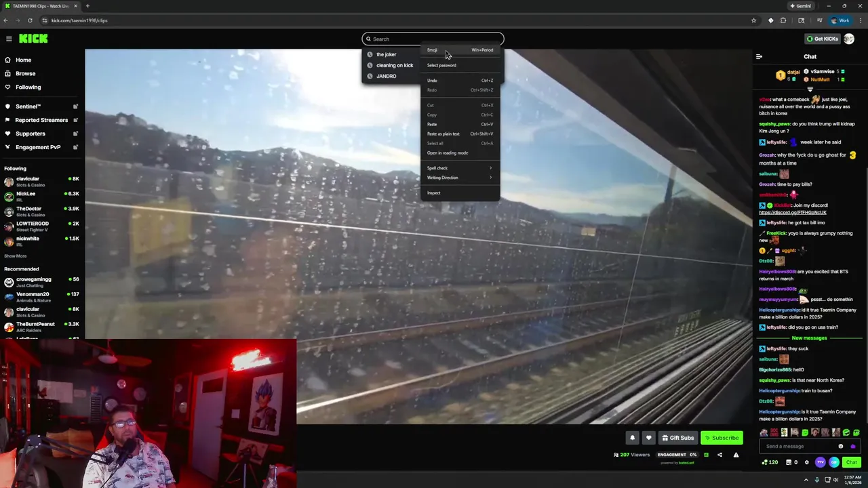Click the share stream icon
The image size is (868, 488).
[719, 455]
